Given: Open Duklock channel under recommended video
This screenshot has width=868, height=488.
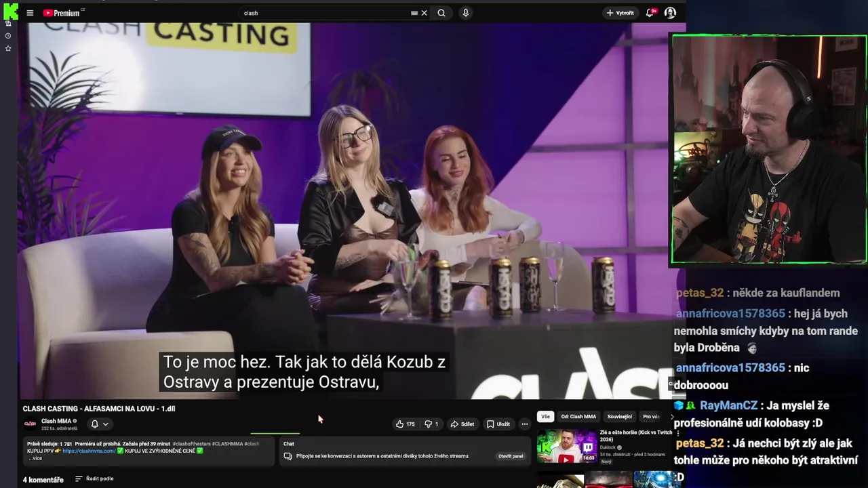Looking at the screenshot, I should 608,447.
